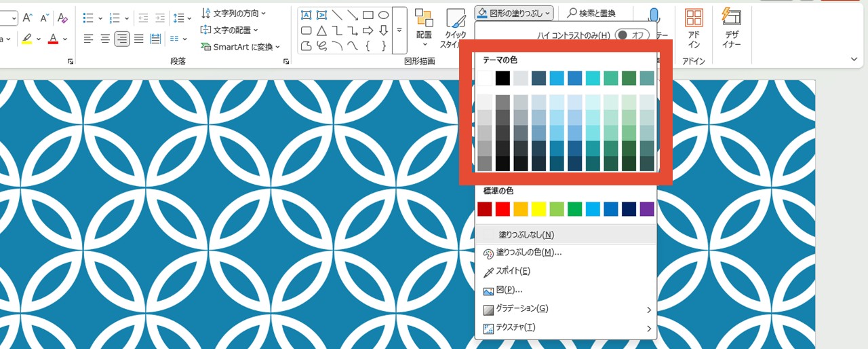Pick the red standard color swatch
The height and width of the screenshot is (349, 868).
[x=502, y=208]
